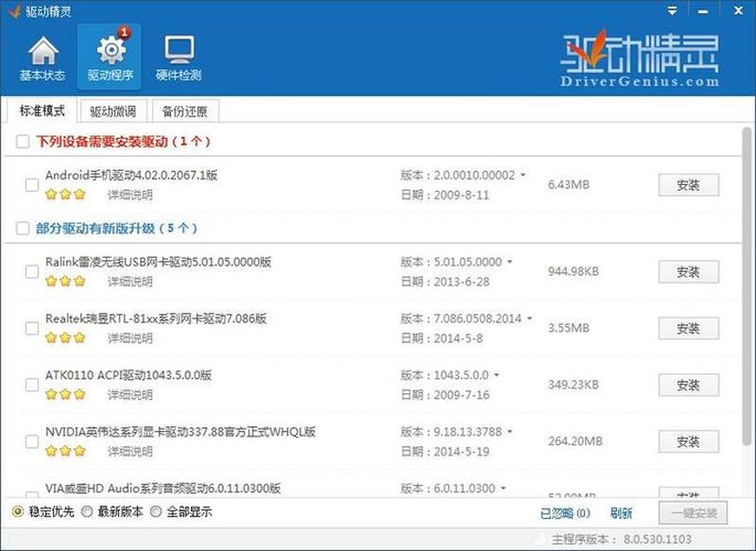
Task: Click 安装 for the ATK0110 ACPI驱动
Action: coord(689,386)
